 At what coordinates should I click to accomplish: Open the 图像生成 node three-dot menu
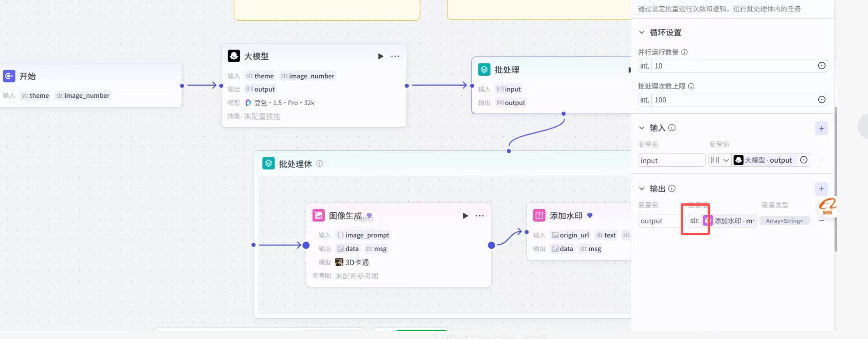(480, 216)
